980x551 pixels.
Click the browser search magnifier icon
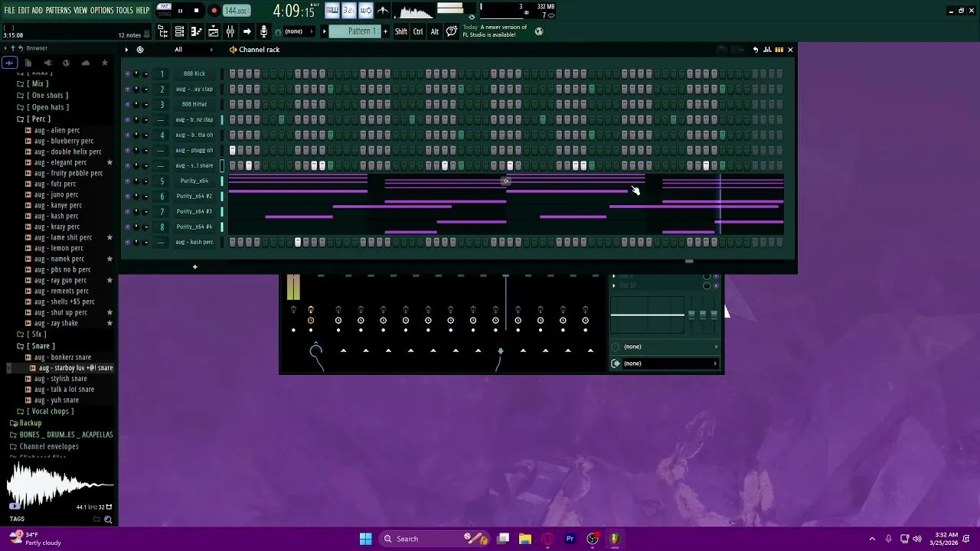(108, 520)
